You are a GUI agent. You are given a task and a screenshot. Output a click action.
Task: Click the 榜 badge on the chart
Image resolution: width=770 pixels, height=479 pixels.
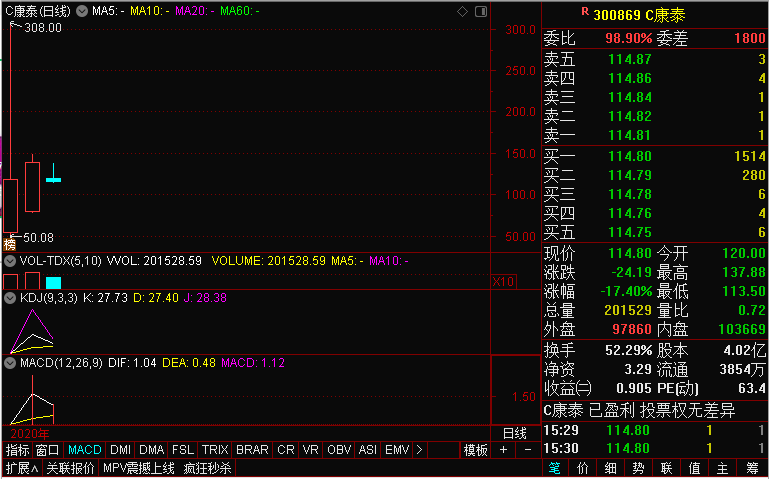9,244
